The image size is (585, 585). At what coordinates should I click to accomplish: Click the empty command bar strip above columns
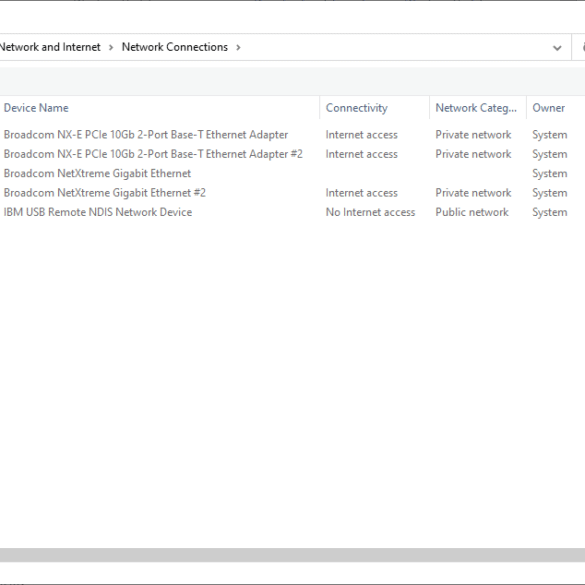point(292,81)
